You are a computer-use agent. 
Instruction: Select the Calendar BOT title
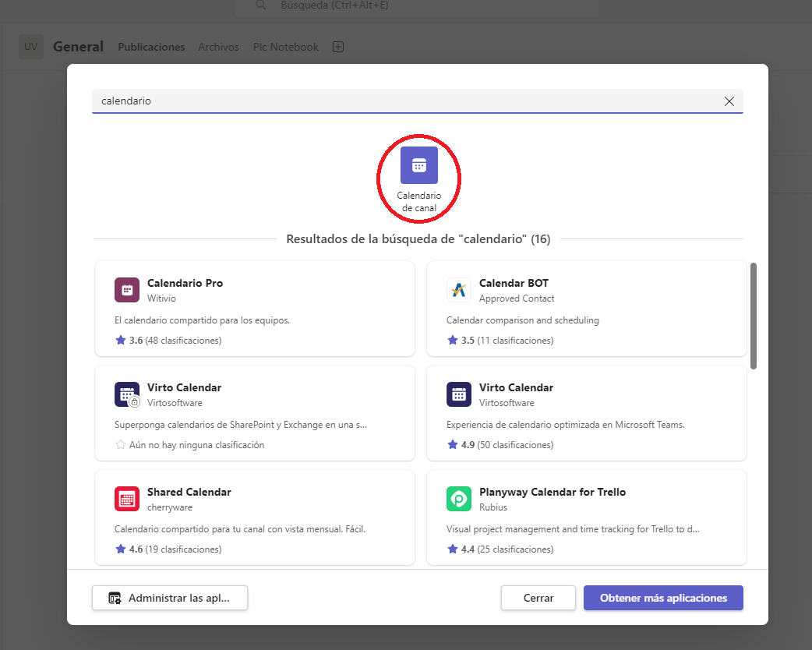[514, 284]
